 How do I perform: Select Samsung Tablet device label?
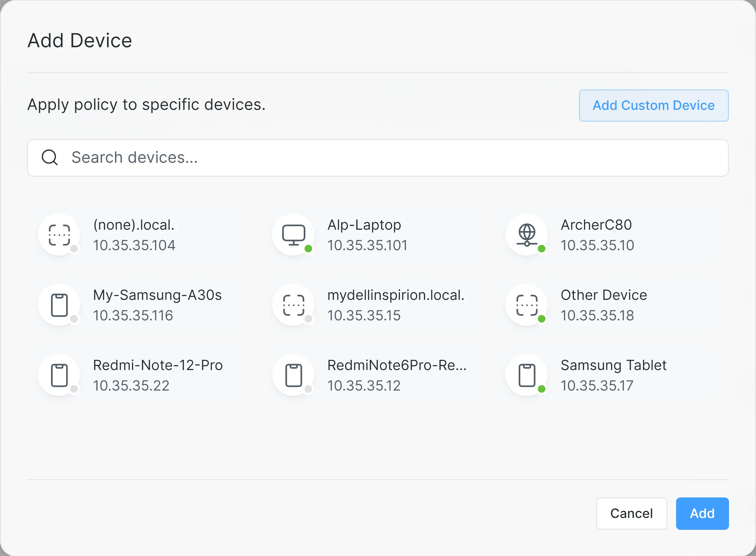click(x=613, y=365)
